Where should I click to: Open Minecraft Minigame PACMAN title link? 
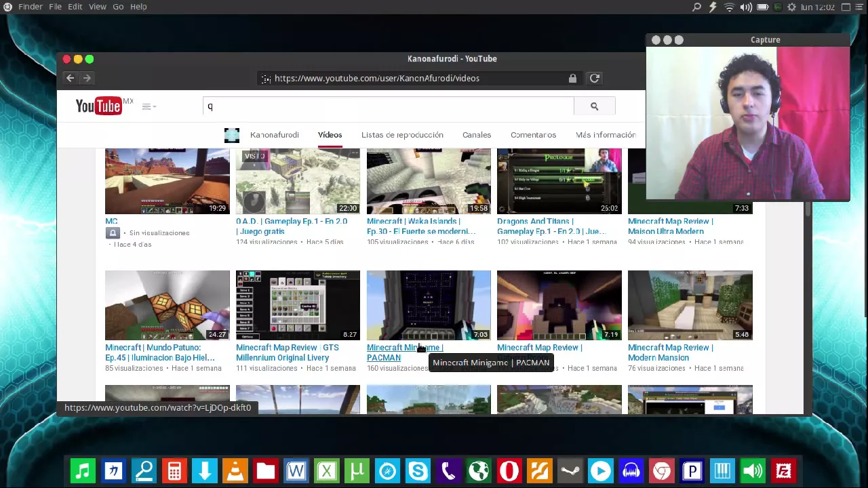tap(405, 352)
